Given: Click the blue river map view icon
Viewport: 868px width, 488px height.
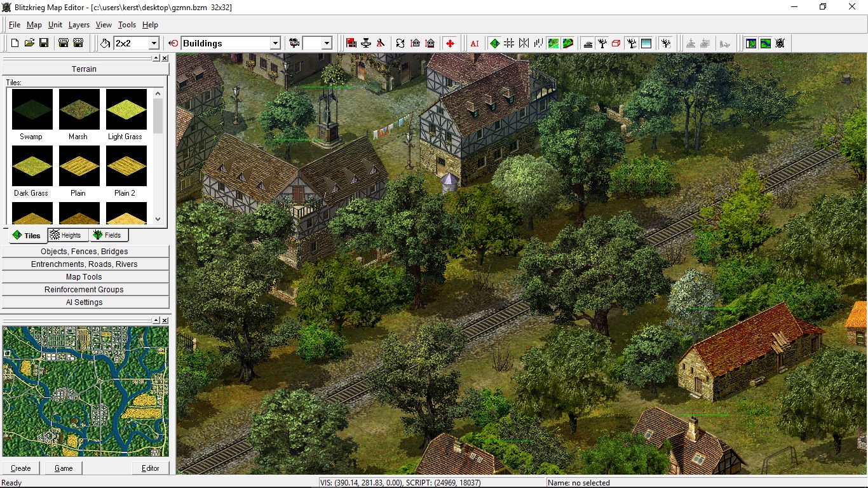Looking at the screenshot, I should pos(766,43).
